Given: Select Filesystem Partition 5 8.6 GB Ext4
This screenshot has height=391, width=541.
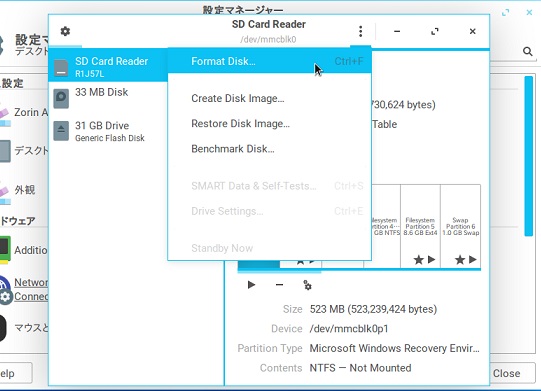Looking at the screenshot, I should pos(420,226).
